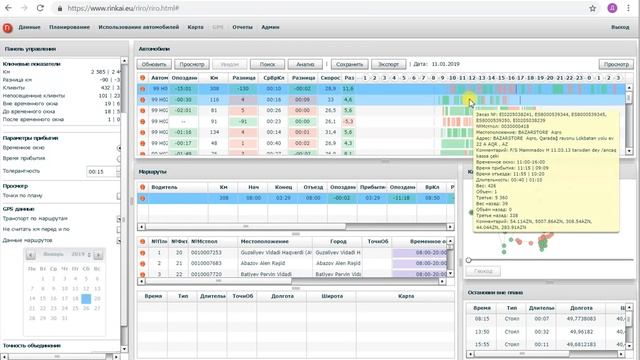Click the Просмотр button next to Обновить
The image size is (640, 360).
point(192,64)
